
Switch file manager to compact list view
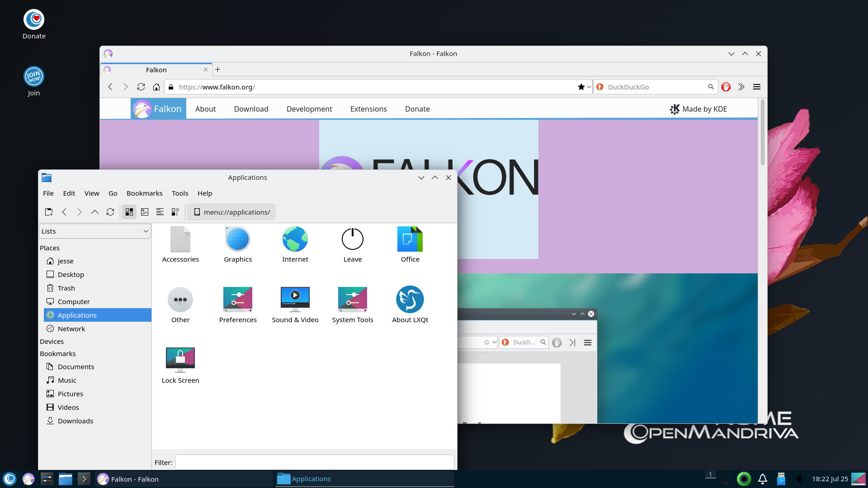tap(160, 212)
